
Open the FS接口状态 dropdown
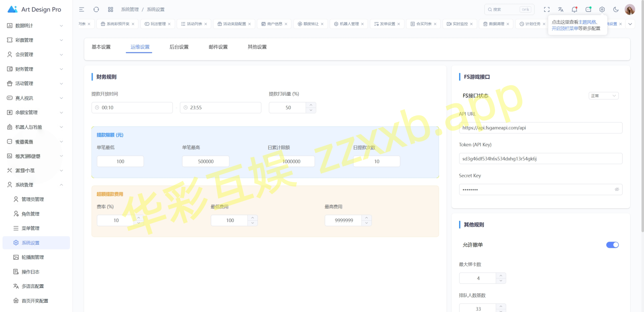[603, 96]
